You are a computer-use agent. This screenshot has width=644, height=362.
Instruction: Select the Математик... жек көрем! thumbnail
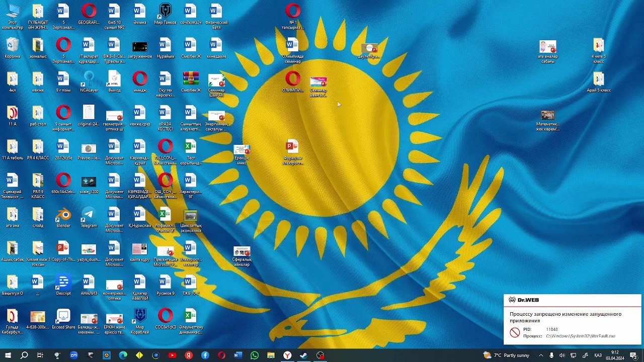pyautogui.click(x=547, y=121)
